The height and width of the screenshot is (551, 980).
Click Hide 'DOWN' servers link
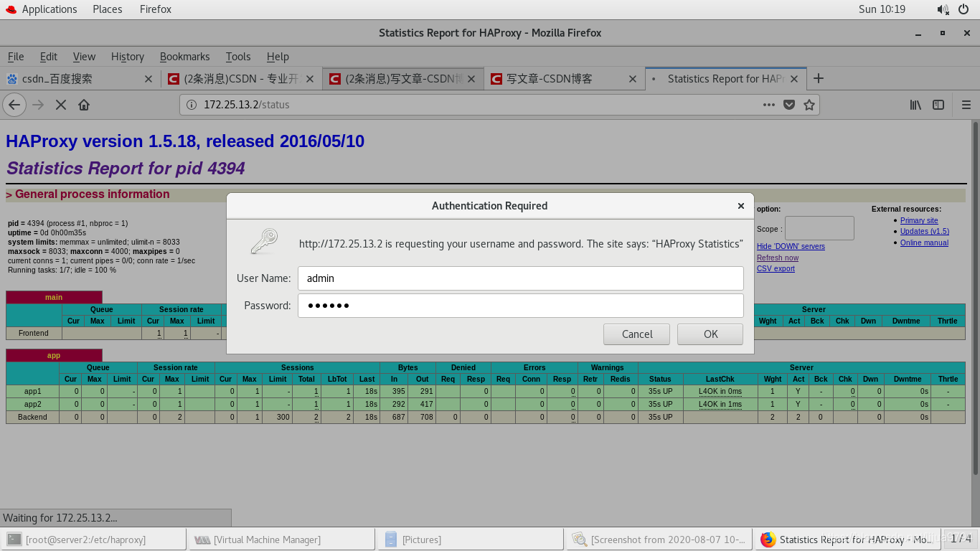point(791,246)
